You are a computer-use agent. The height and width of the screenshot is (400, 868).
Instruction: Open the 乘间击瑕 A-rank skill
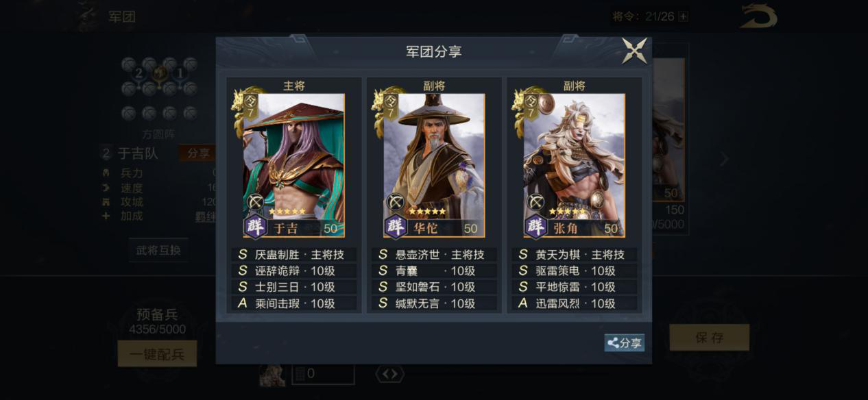pos(293,303)
